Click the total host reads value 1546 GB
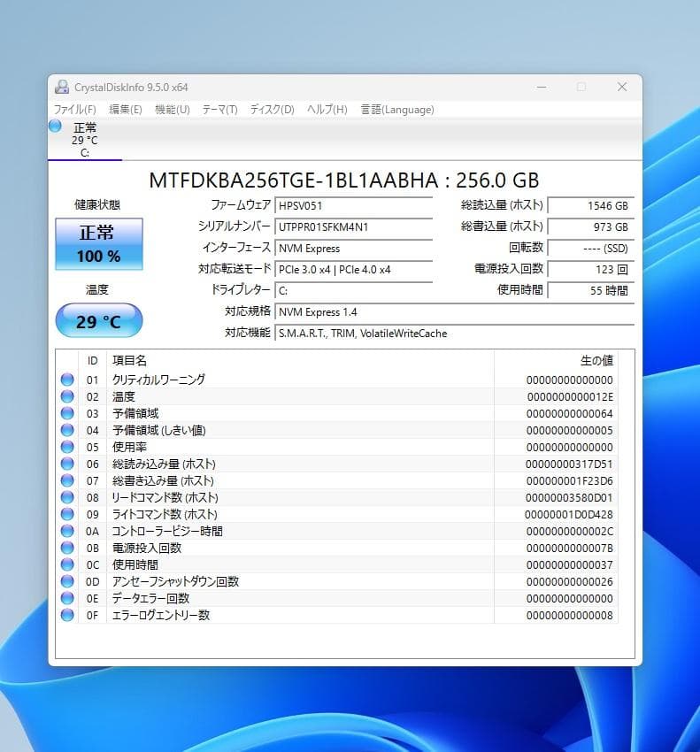This screenshot has height=752, width=700. (x=590, y=206)
